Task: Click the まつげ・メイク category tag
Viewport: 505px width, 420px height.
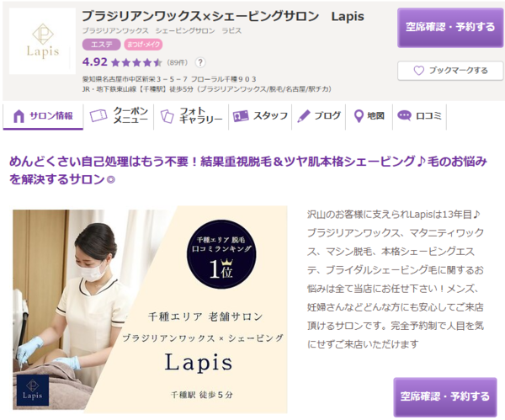Action: [x=143, y=45]
